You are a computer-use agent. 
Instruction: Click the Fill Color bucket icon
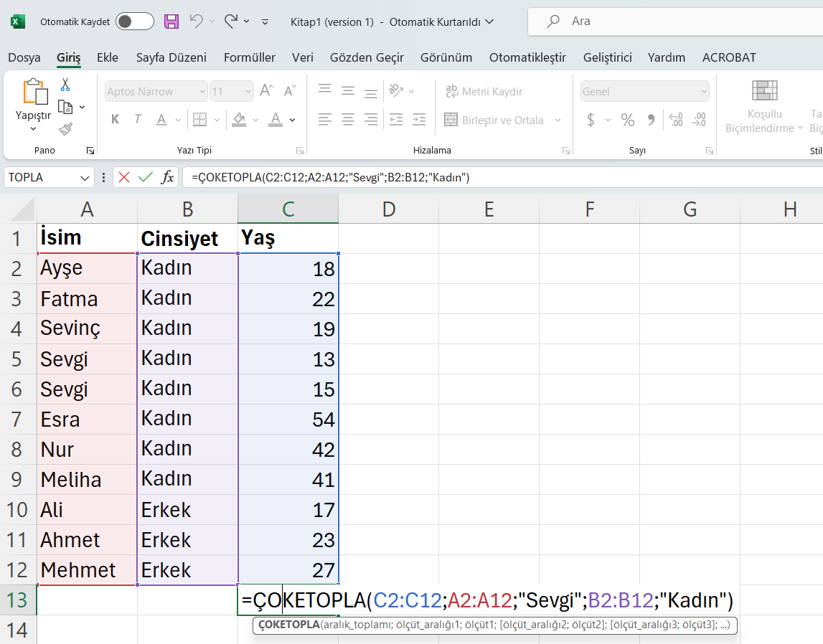[x=240, y=120]
